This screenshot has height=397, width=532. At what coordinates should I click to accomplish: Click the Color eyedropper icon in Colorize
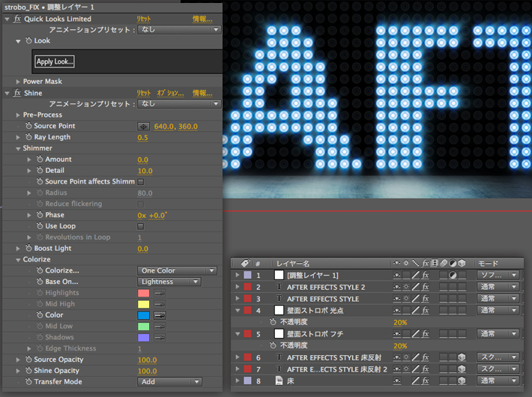[160, 315]
